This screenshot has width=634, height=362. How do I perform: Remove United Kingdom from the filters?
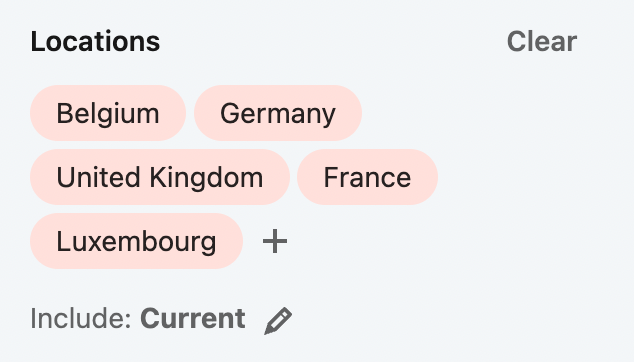click(160, 177)
